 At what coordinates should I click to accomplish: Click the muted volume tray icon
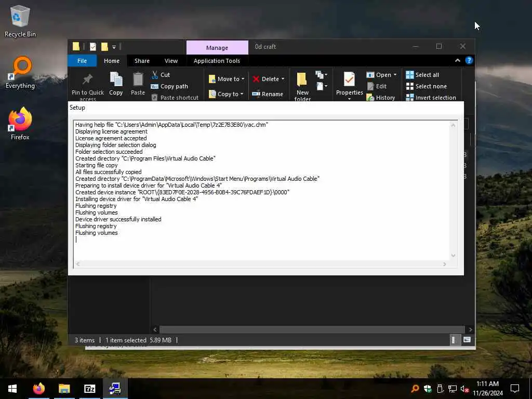[464, 389]
